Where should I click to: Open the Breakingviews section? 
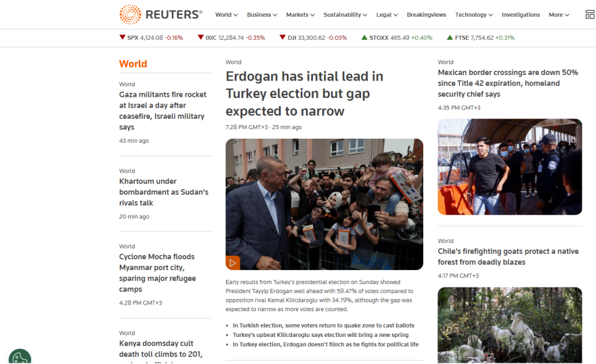426,15
